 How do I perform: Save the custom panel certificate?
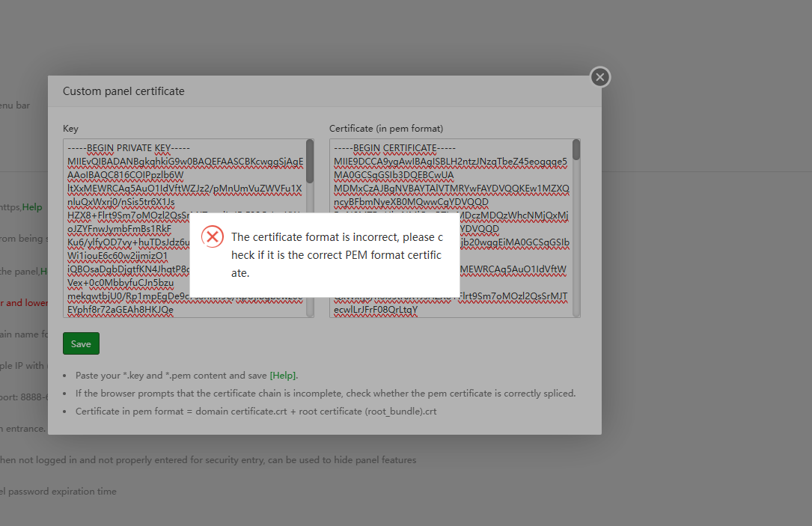tap(81, 343)
